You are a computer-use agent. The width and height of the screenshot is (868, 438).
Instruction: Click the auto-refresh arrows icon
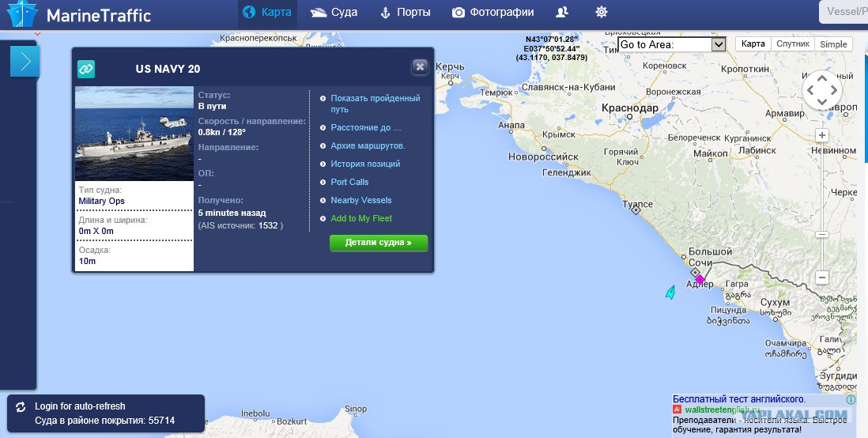21,407
